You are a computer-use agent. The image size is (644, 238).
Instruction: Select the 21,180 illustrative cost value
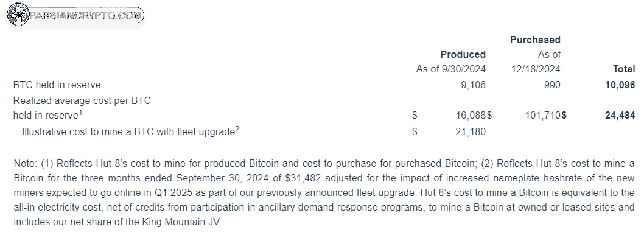pos(471,132)
